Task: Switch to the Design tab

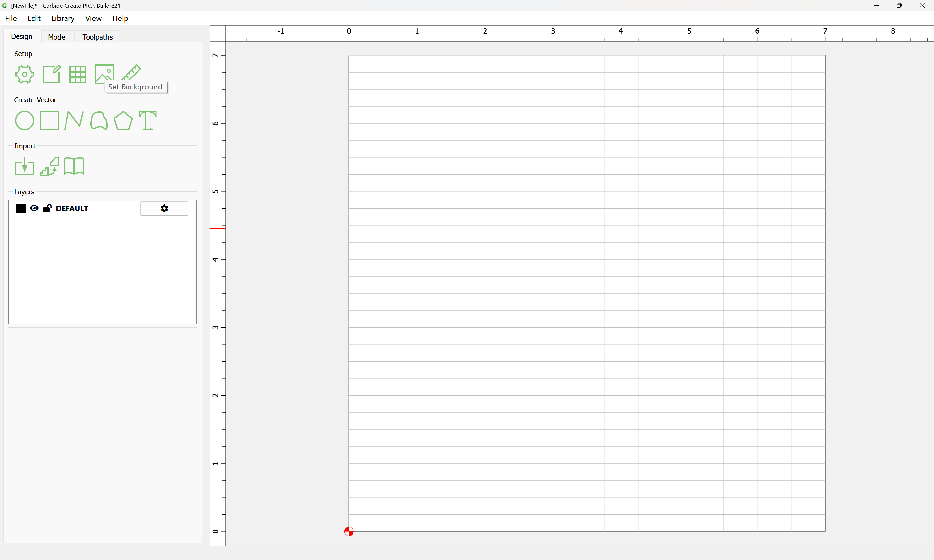Action: [x=22, y=37]
